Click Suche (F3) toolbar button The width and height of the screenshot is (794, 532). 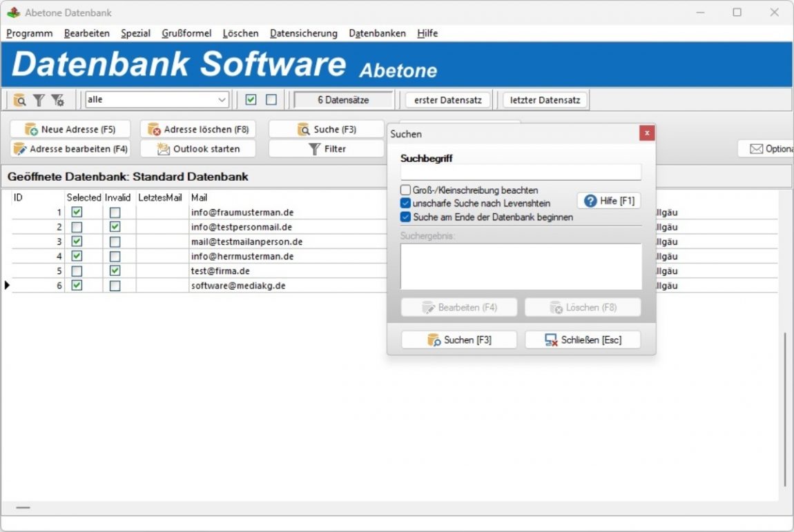point(327,129)
